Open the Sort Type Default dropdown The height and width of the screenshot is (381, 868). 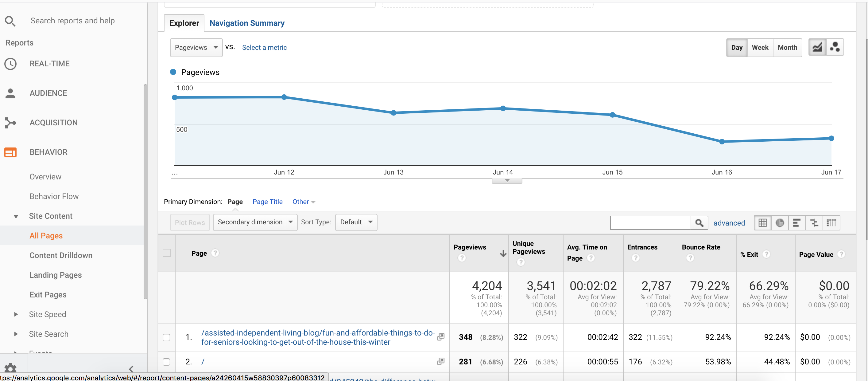[356, 222]
